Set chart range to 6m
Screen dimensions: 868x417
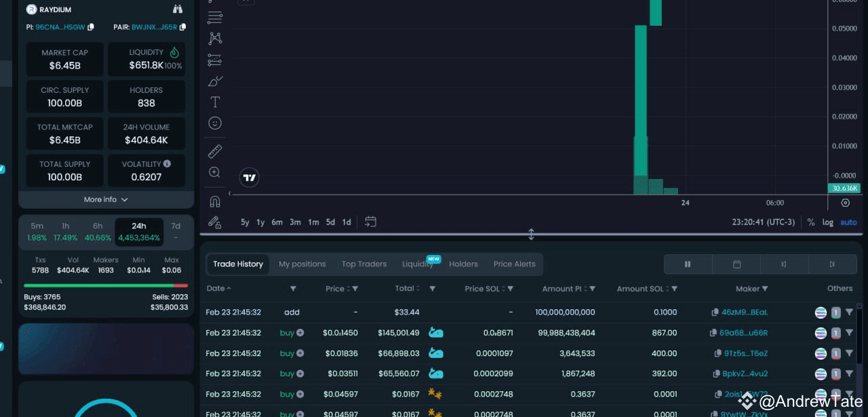pyautogui.click(x=277, y=222)
